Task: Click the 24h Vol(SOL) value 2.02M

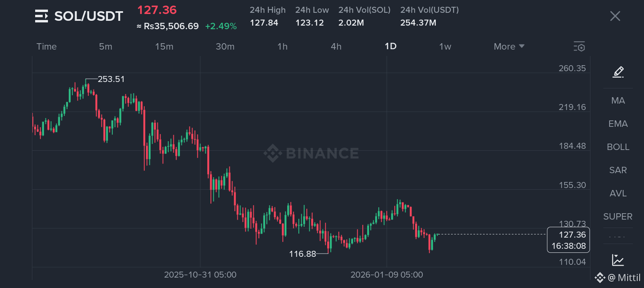Action: click(x=351, y=23)
